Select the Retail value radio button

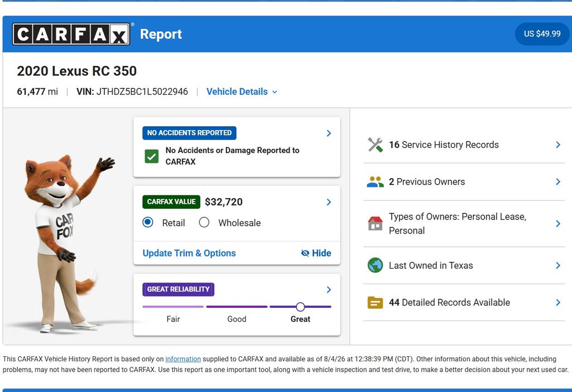[x=147, y=222]
